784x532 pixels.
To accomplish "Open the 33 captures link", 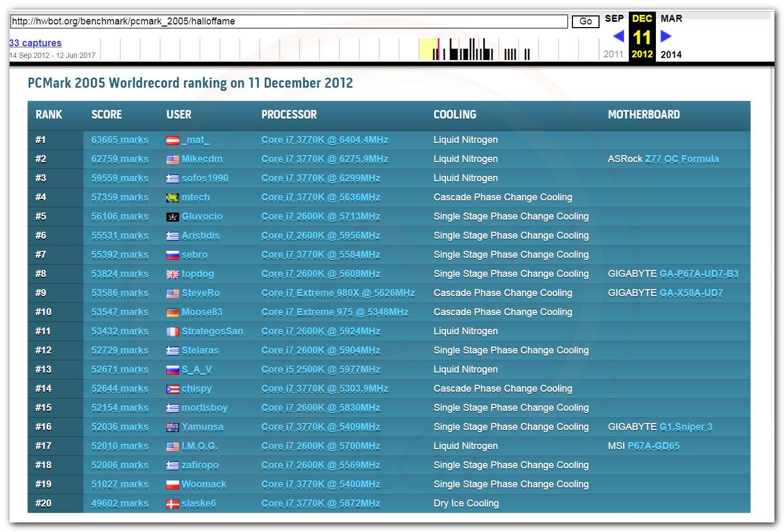I will [x=35, y=43].
